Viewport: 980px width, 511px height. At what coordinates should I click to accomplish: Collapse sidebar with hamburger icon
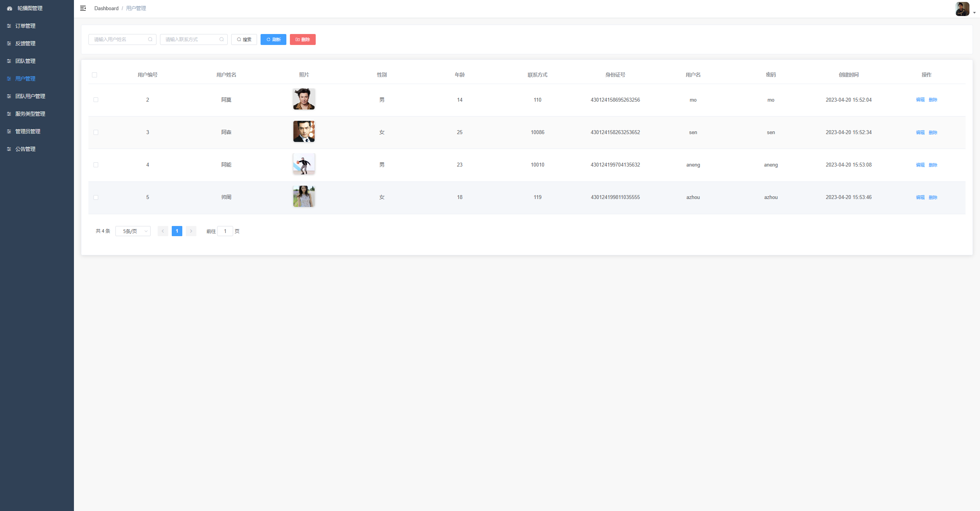point(83,8)
